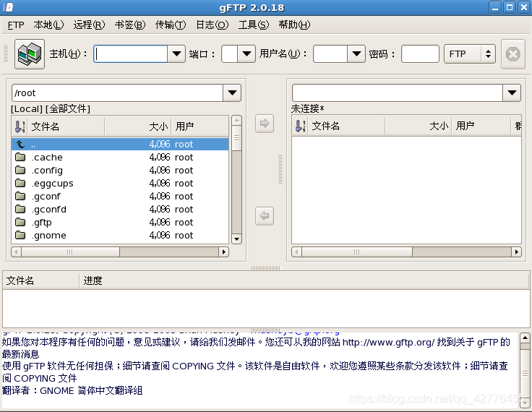
Task: Select the .config folder name
Action: (x=47, y=171)
